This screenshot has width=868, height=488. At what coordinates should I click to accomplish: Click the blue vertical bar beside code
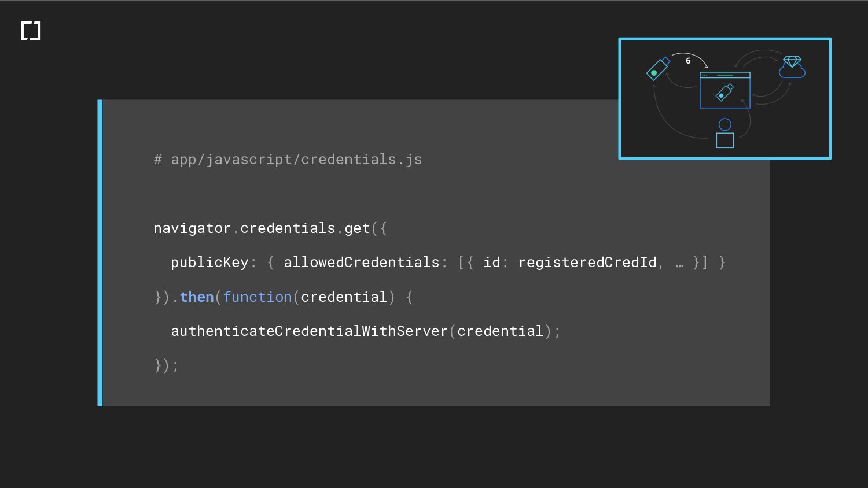click(100, 253)
